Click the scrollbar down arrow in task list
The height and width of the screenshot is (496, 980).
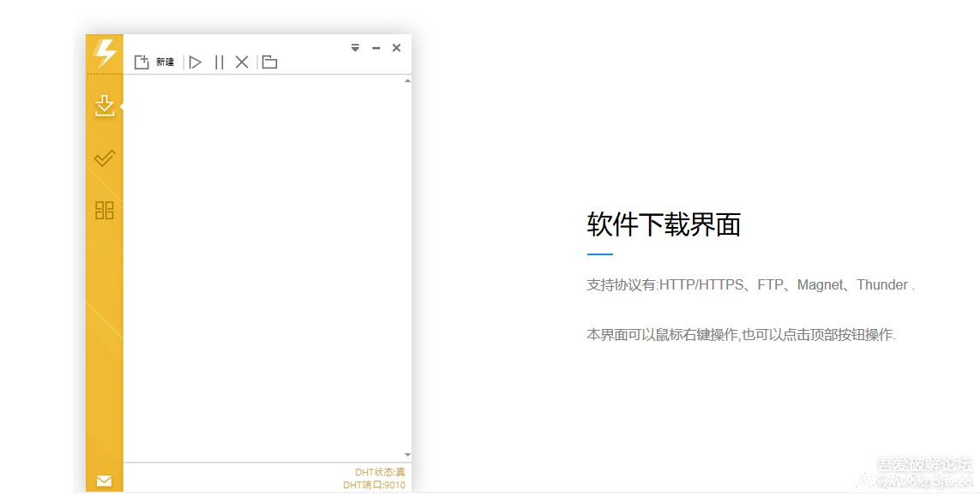407,455
